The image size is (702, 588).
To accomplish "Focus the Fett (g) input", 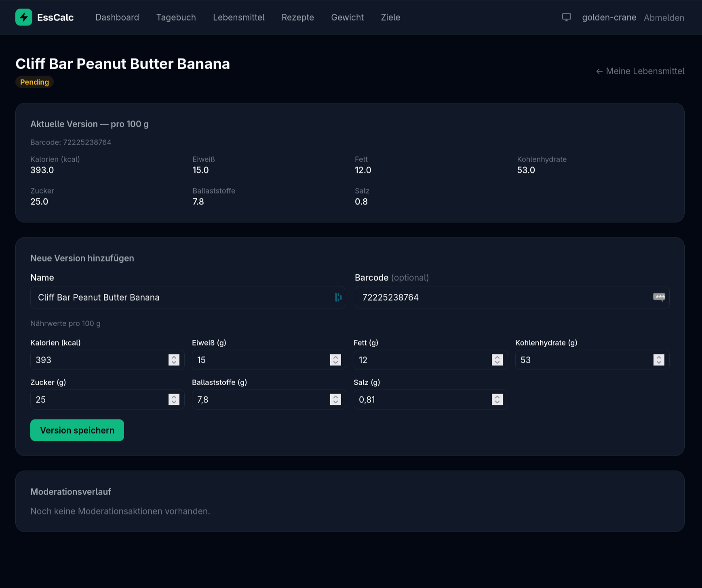I will pos(430,360).
